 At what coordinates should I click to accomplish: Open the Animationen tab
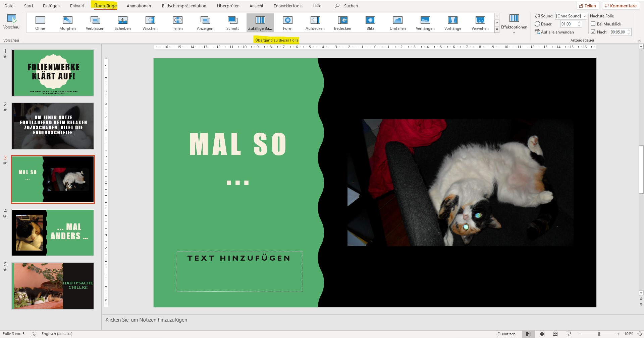click(x=139, y=6)
